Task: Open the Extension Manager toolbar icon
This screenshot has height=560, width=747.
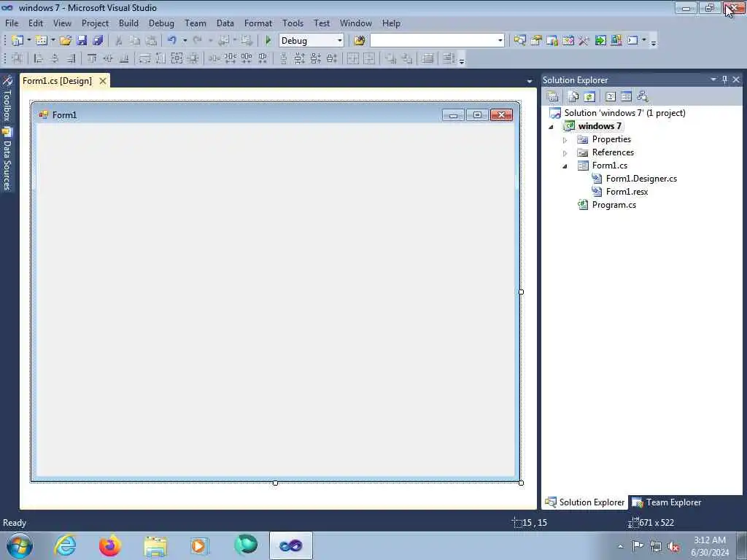Action: (616, 41)
